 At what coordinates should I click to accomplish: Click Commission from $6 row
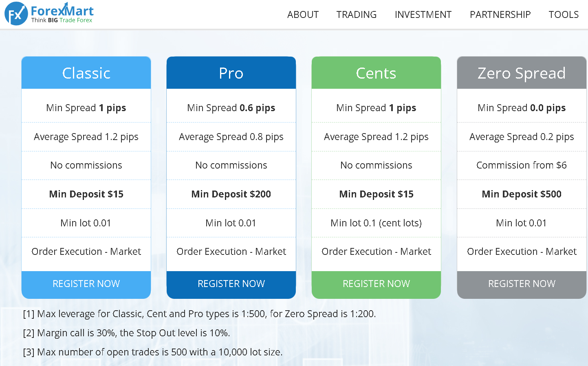pyautogui.click(x=521, y=165)
